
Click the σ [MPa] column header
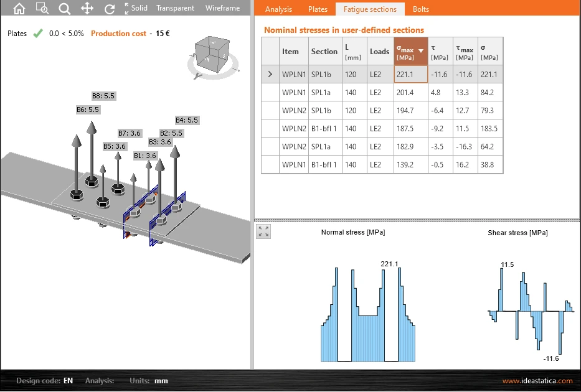pos(490,52)
